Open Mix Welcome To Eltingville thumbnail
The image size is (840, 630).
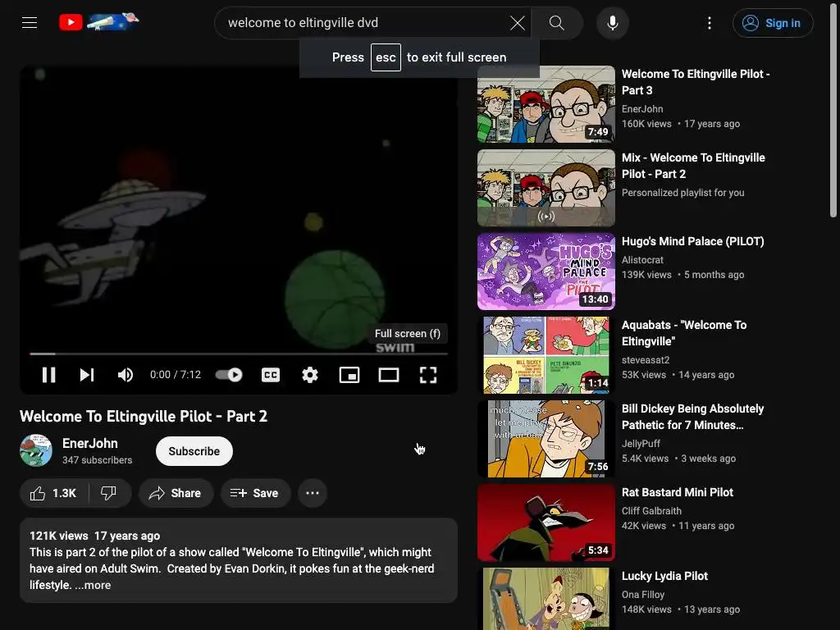click(x=546, y=188)
